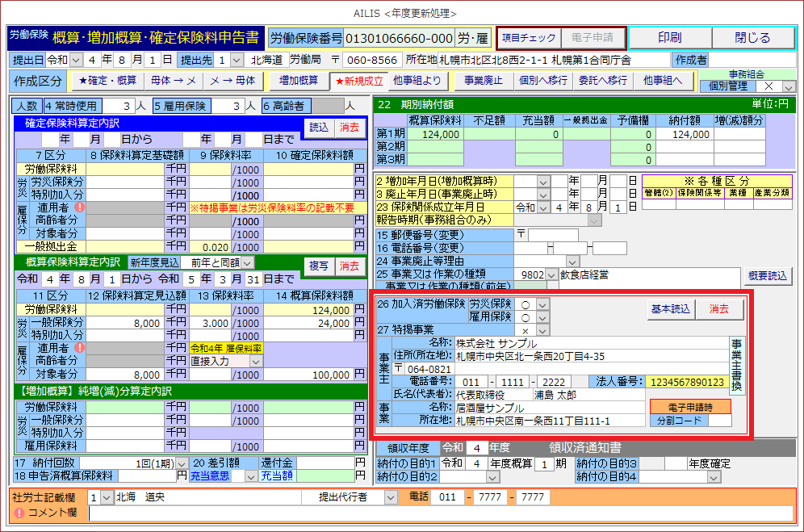Screen dimensions: 804x532
Task: Select the ★確定・概算 creation type
Action: [x=107, y=81]
